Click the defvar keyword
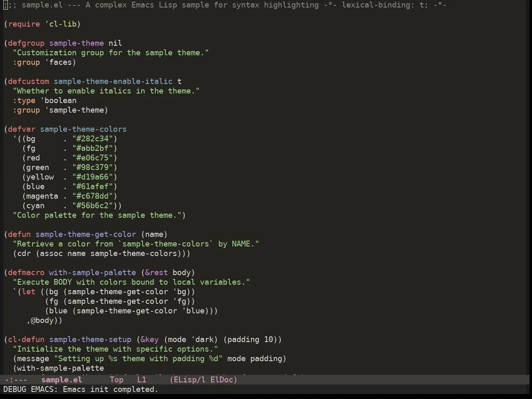The width and height of the screenshot is (532, 399). 22,129
